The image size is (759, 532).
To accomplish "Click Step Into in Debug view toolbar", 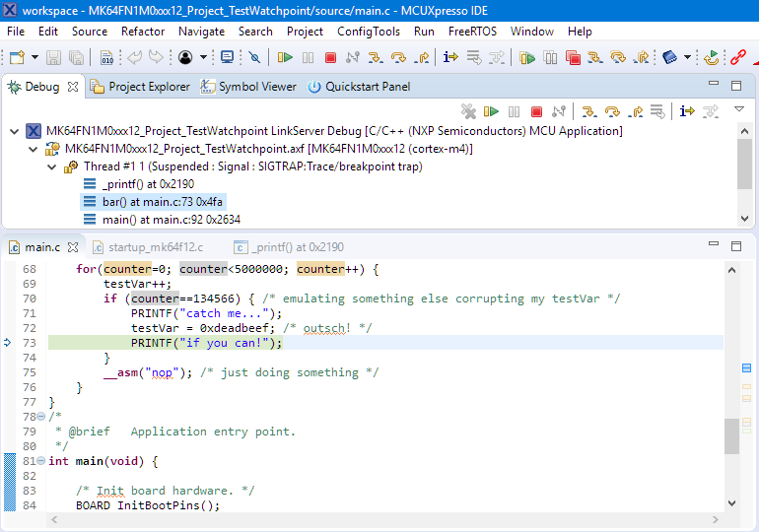I will (589, 112).
